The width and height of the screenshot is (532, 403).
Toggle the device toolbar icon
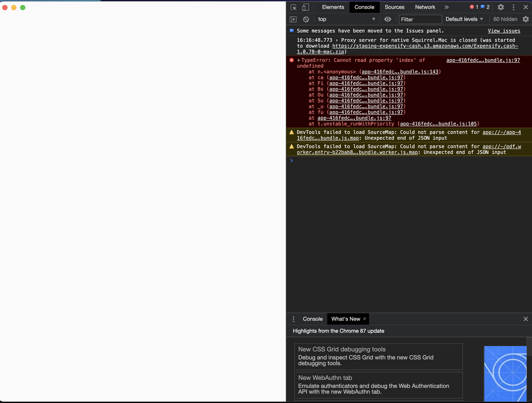pos(305,7)
